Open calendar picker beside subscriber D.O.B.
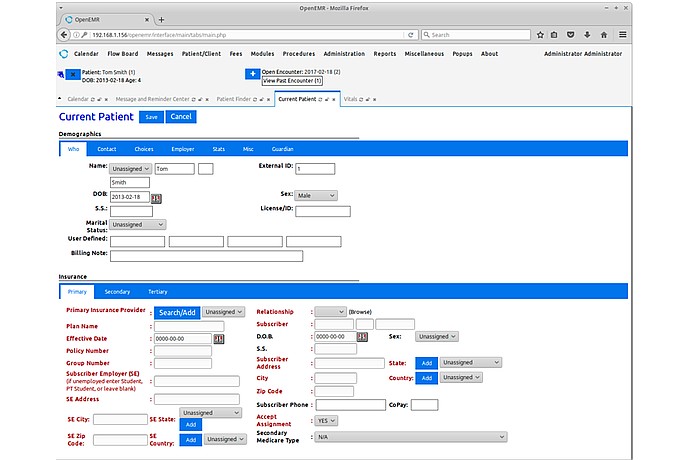This screenshot has height=460, width=690. click(362, 337)
